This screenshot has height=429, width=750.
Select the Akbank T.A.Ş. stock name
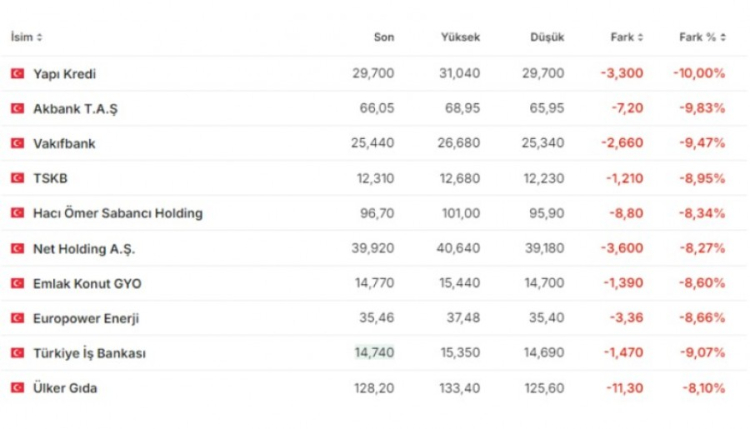(76, 108)
